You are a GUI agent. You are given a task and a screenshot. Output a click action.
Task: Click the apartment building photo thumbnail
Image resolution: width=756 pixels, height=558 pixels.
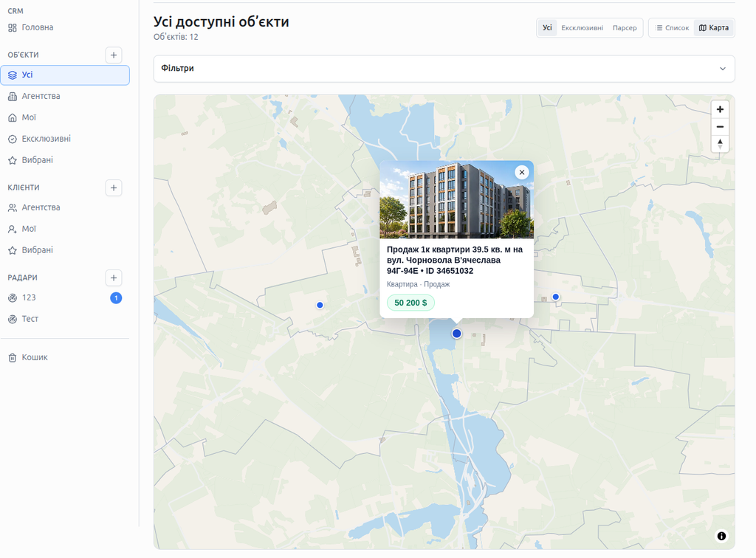[456, 199]
